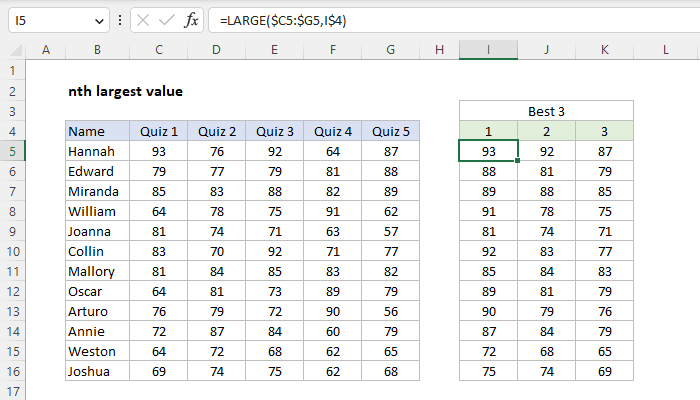Viewport: 700px width, 400px height.
Task: Select row 16 header
Action: coord(13,371)
